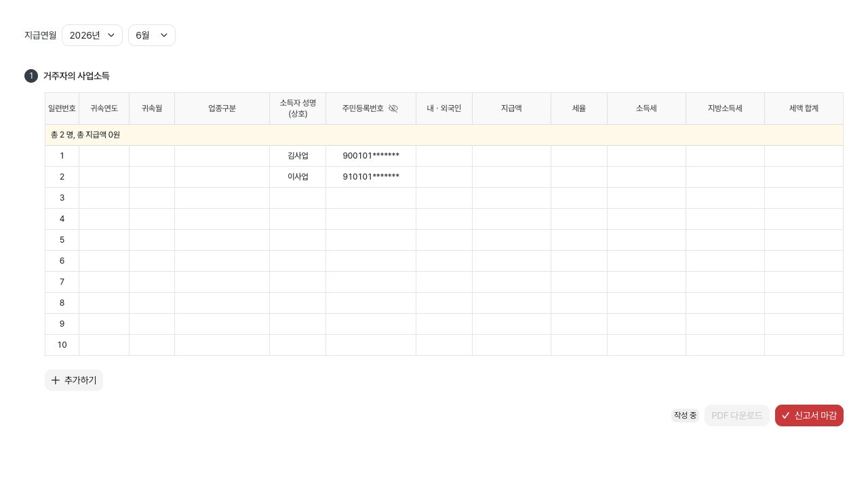
Task: Click the 귀속연도 cell in row 1
Action: pos(104,156)
